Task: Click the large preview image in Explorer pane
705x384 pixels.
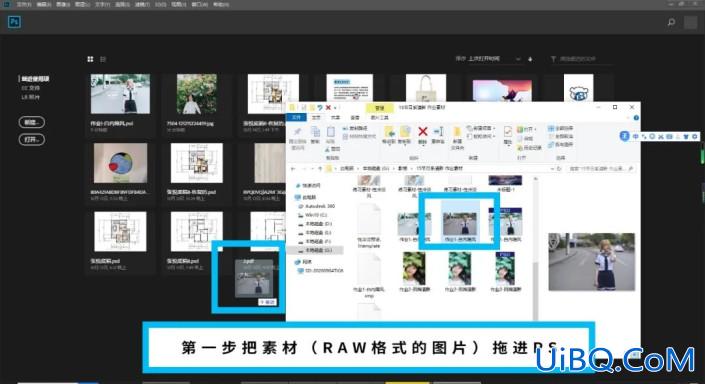Action: coord(592,262)
